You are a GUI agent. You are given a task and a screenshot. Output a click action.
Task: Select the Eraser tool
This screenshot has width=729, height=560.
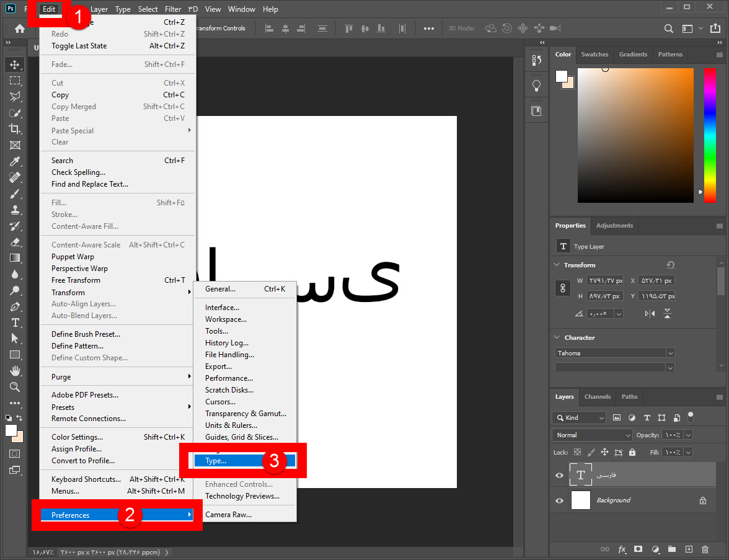point(15,242)
